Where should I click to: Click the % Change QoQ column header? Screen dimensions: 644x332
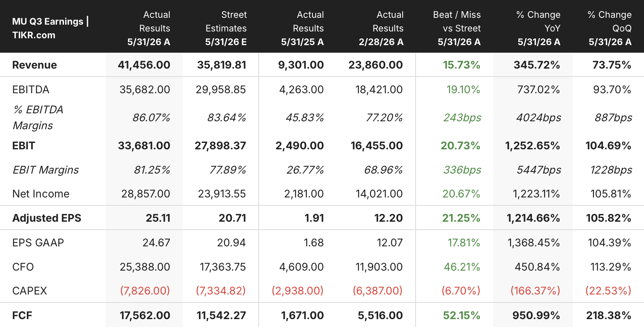click(610, 28)
